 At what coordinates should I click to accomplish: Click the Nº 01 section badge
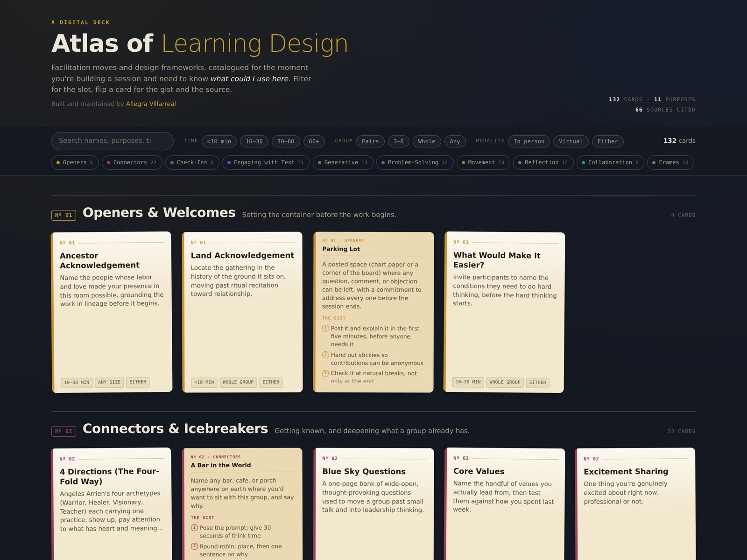coord(63,215)
